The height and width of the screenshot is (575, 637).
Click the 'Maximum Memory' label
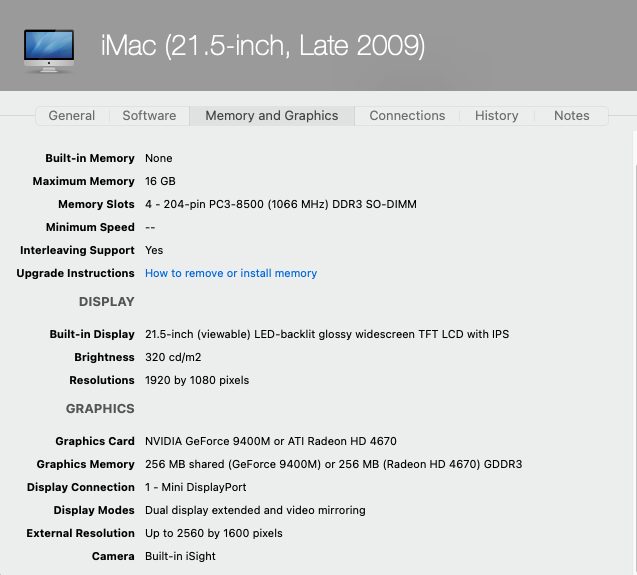[84, 181]
